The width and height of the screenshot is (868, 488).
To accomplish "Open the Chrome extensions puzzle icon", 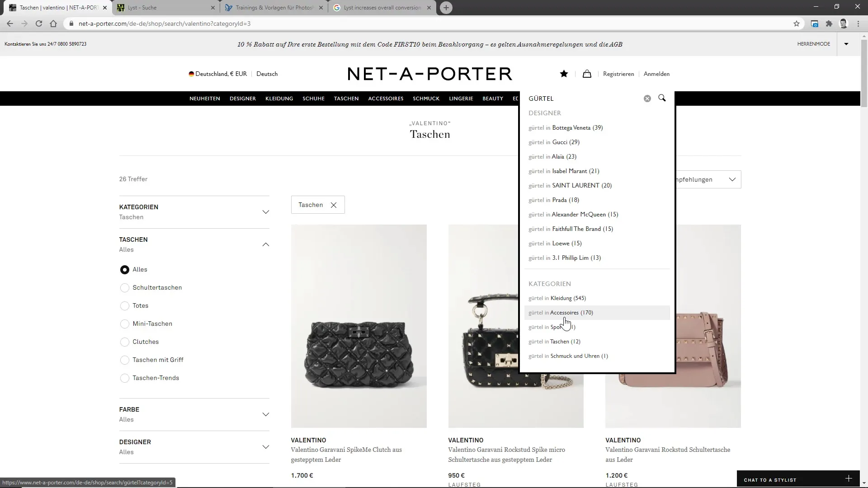I will coord(829,23).
